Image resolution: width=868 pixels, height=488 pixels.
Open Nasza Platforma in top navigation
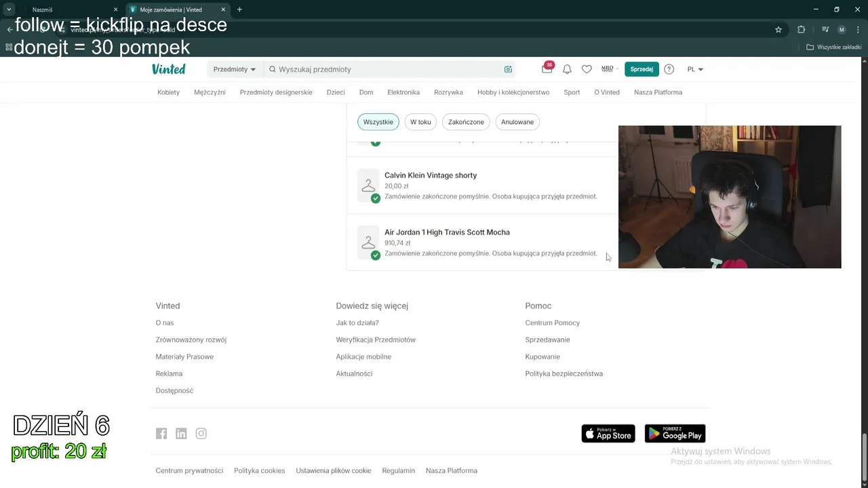(x=658, y=92)
